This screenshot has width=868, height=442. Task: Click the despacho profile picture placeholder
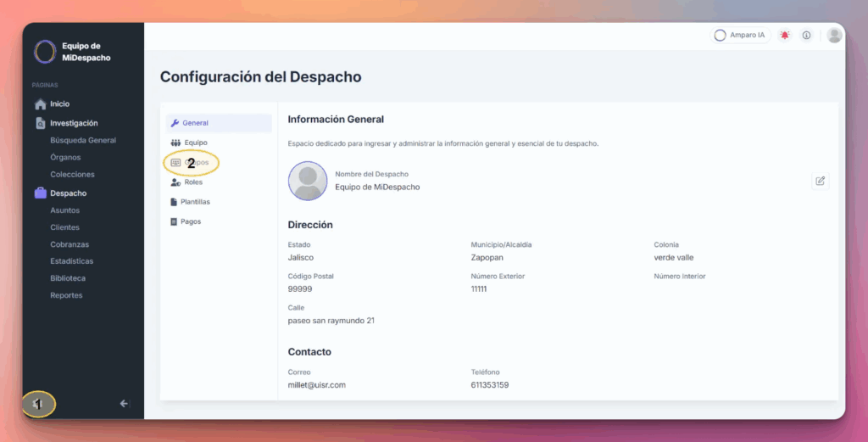[308, 181]
